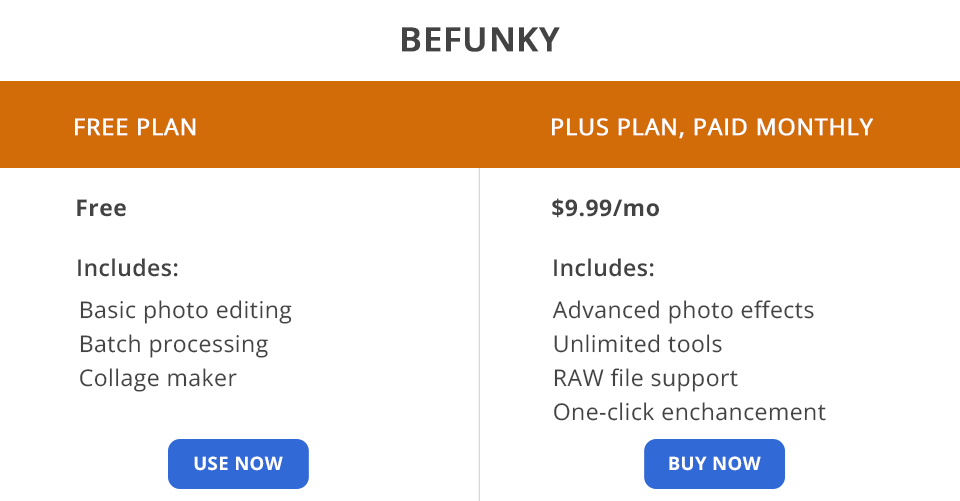Click the Unlimited tools feature
The image size is (960, 501).
coord(637,344)
